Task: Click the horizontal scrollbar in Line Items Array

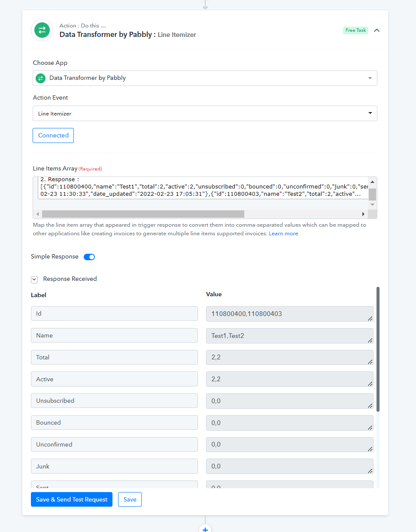Action: click(x=143, y=214)
